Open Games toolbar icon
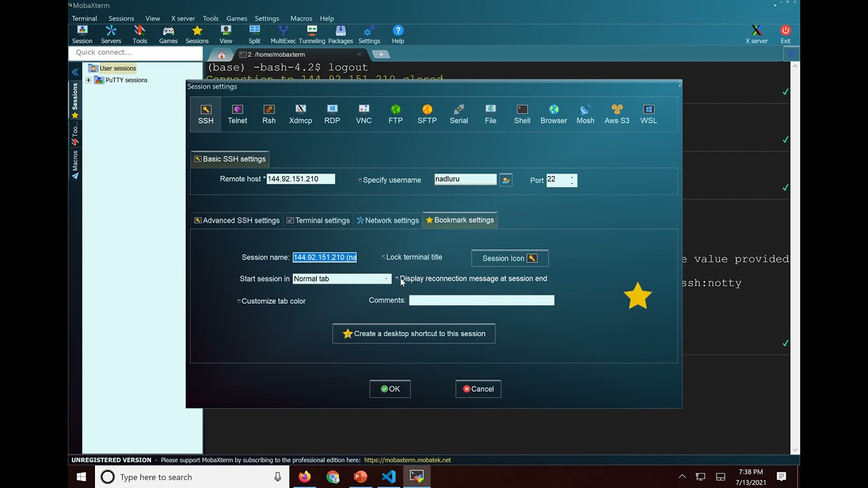868x488 pixels. tap(168, 35)
